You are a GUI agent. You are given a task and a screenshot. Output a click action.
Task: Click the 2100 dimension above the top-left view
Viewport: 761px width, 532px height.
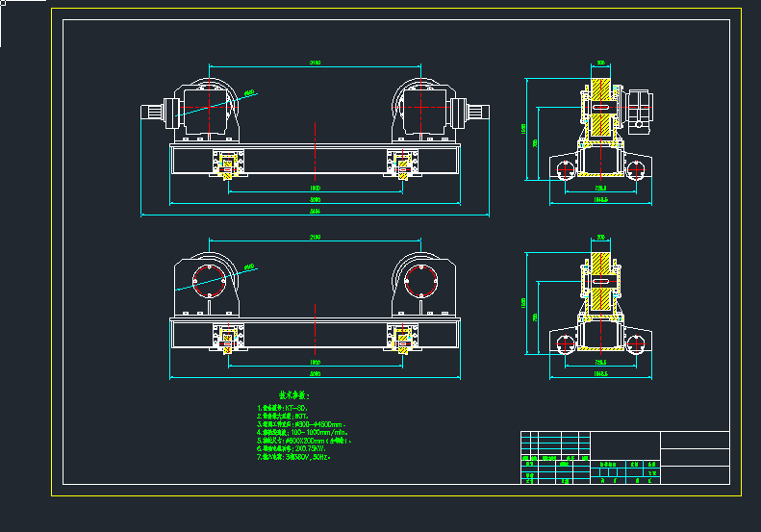coord(315,63)
